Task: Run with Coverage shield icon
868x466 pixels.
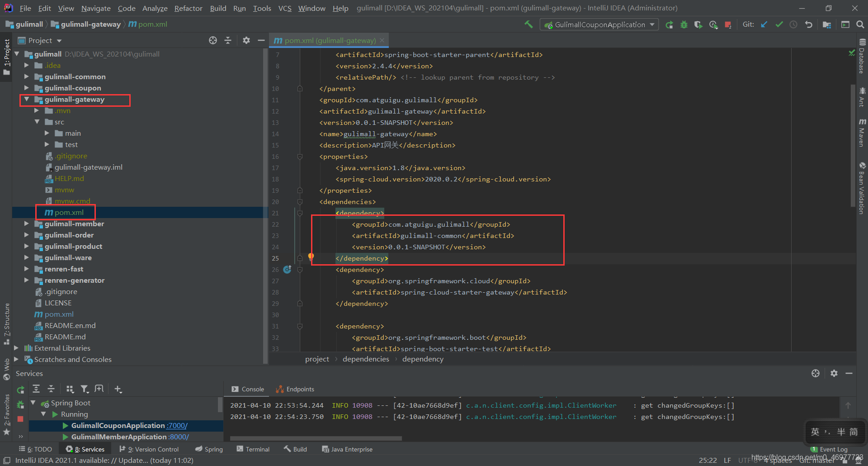Action: 698,24
